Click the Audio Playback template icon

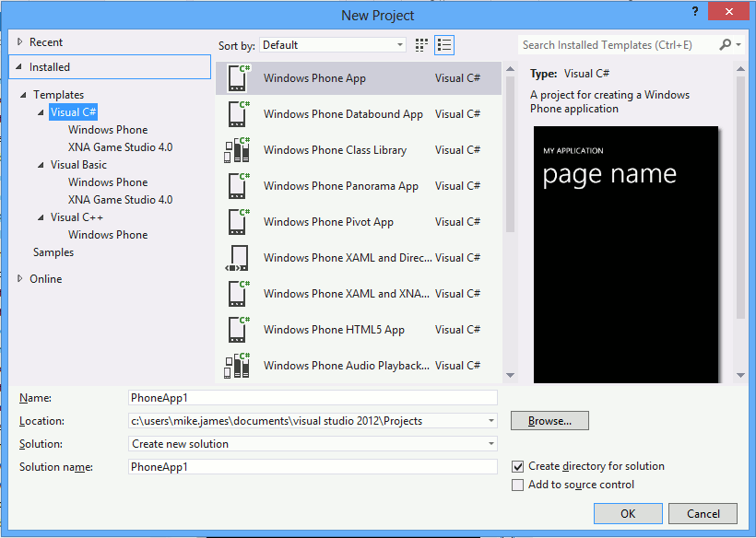[x=237, y=366]
